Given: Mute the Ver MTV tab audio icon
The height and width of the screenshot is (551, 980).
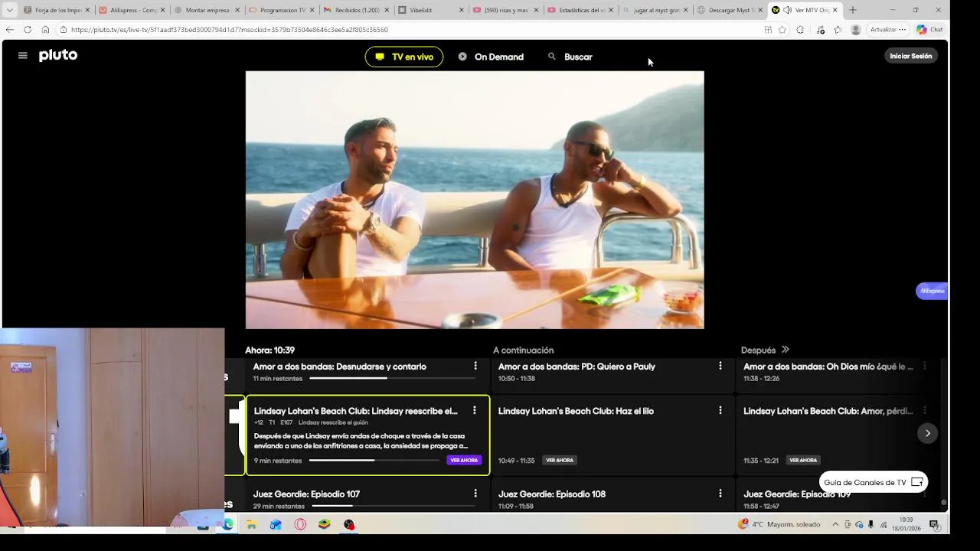Looking at the screenshot, I should (x=787, y=10).
